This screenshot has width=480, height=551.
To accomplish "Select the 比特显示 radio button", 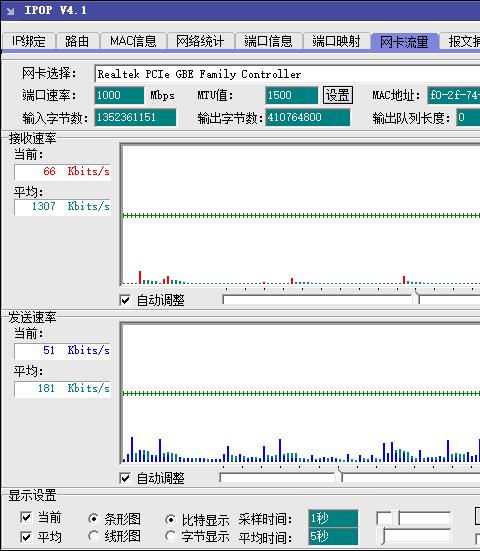I will click(170, 519).
